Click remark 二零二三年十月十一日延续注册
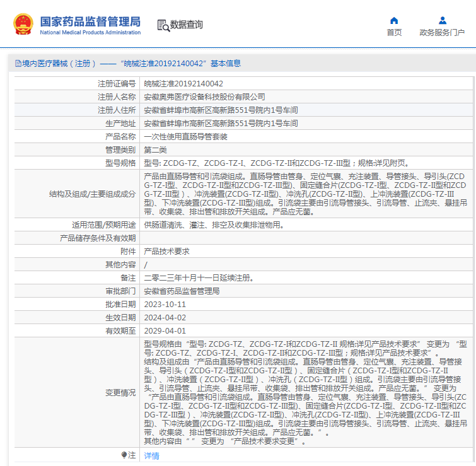This screenshot has height=466, width=476. point(199,278)
